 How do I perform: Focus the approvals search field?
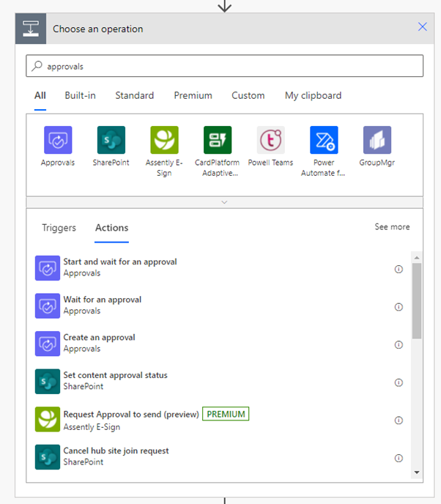(x=224, y=66)
